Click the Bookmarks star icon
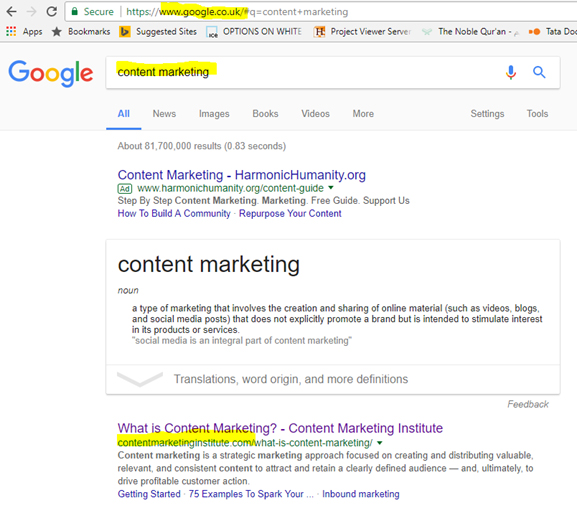 pyautogui.click(x=56, y=32)
